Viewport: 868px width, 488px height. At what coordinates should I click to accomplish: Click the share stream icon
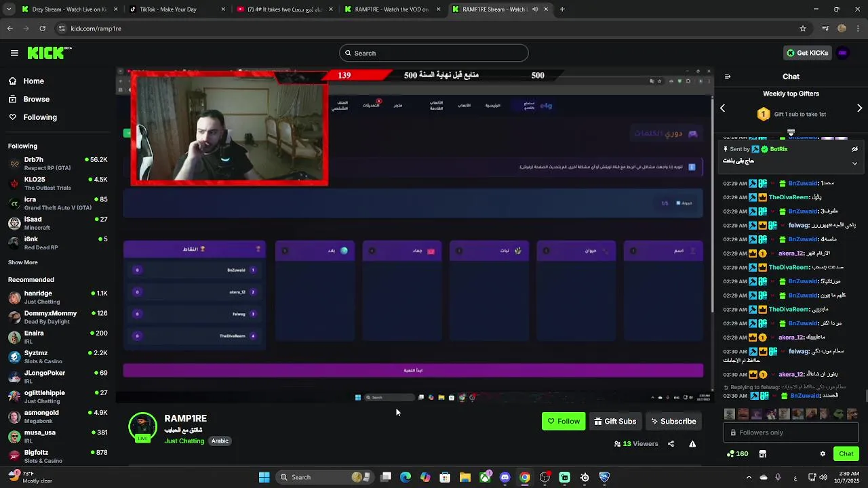[671, 444]
